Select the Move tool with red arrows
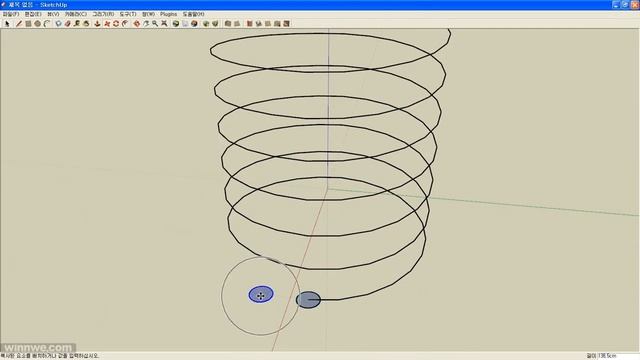Viewport: 640px width, 360px height. 107,24
